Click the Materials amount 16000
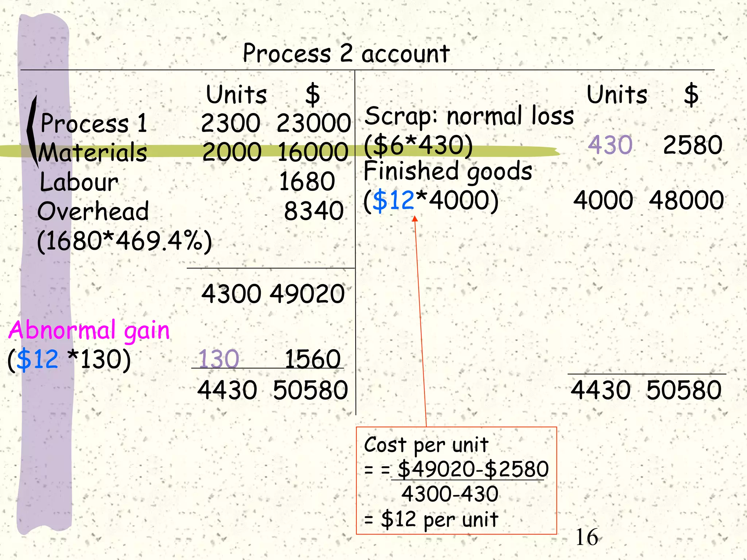 click(x=313, y=152)
